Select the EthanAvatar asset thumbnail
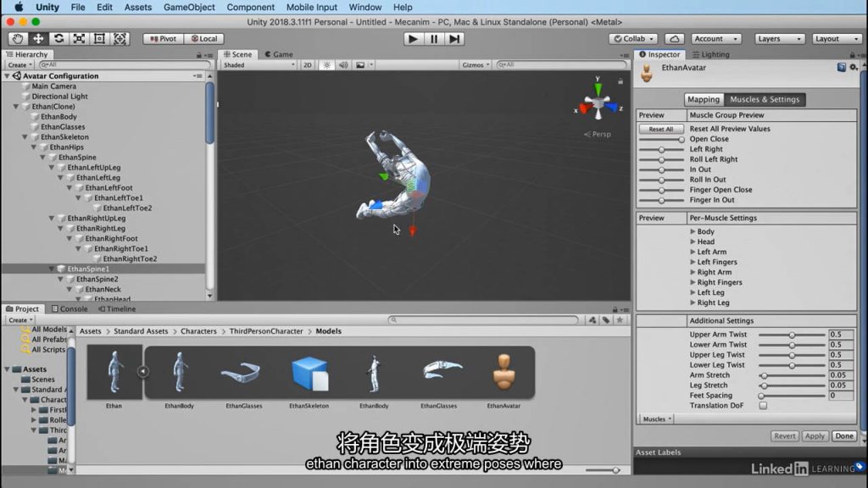868x488 pixels. [504, 374]
